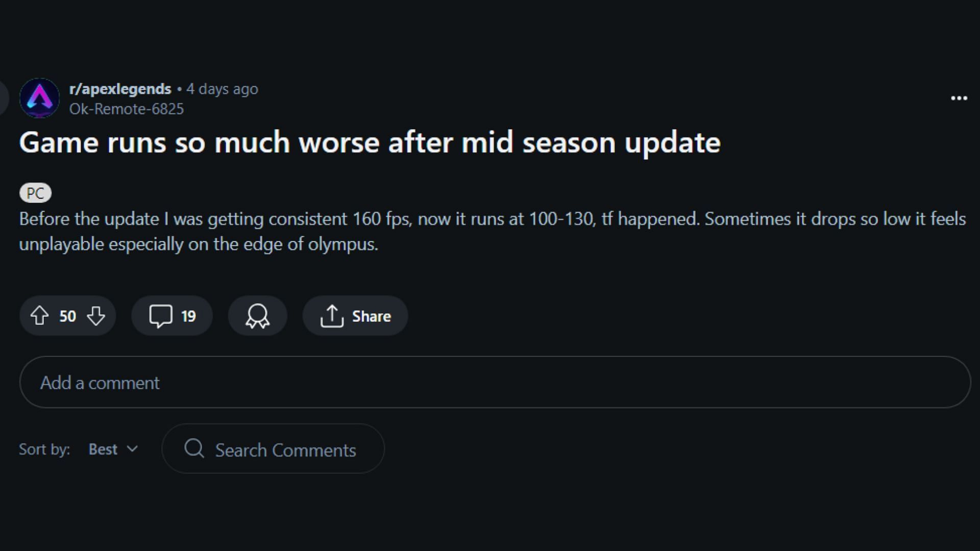The width and height of the screenshot is (980, 551).
Task: Click the comment bubble icon
Action: coord(160,315)
